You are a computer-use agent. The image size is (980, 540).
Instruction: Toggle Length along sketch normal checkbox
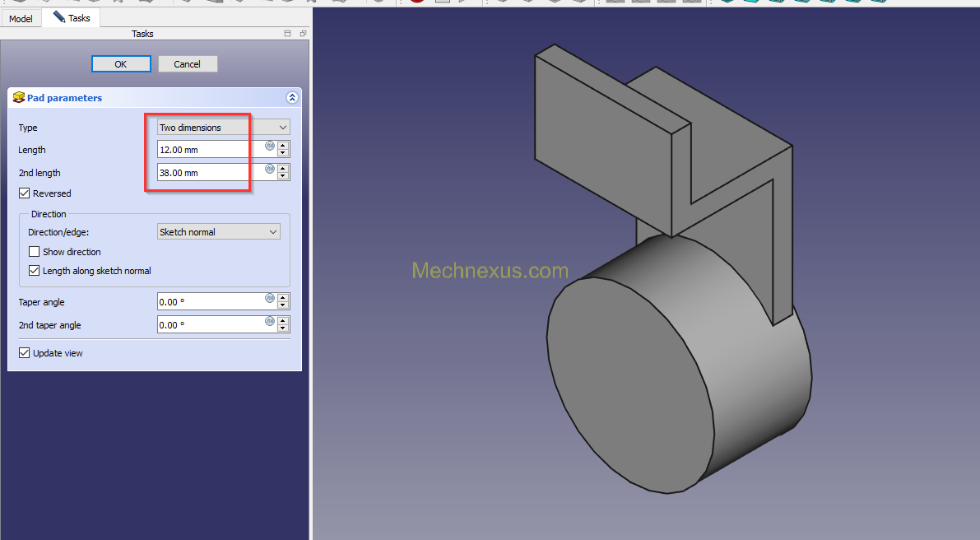pos(35,271)
